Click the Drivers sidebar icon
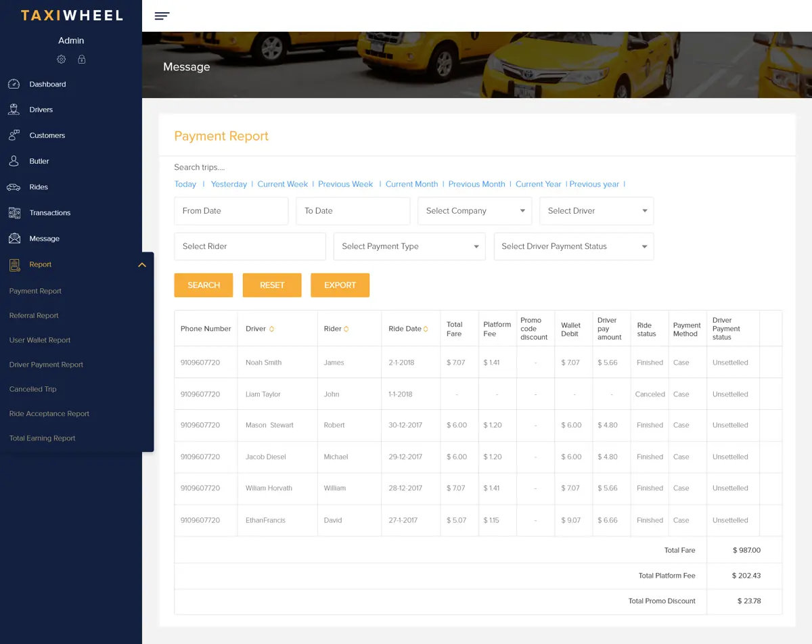This screenshot has height=644, width=812. point(14,110)
